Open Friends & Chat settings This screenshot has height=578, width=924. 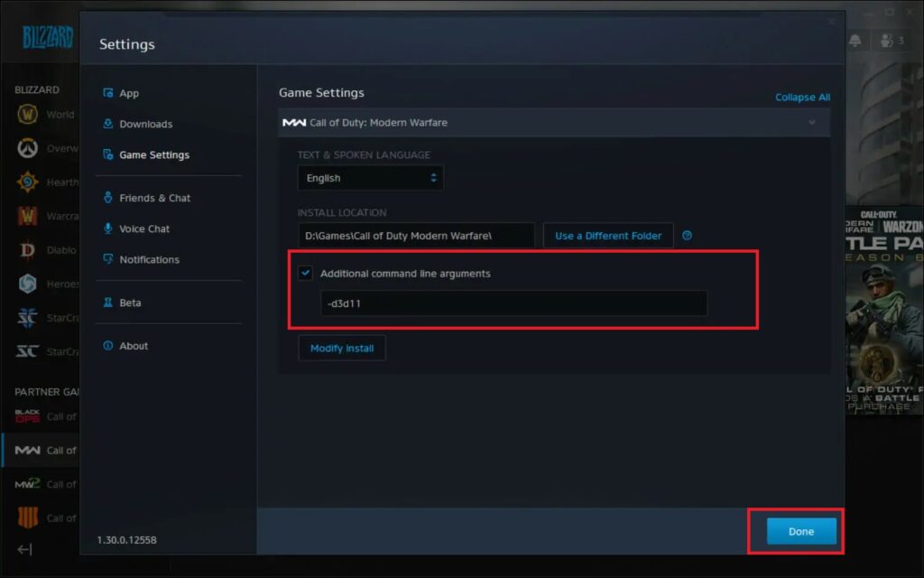154,198
